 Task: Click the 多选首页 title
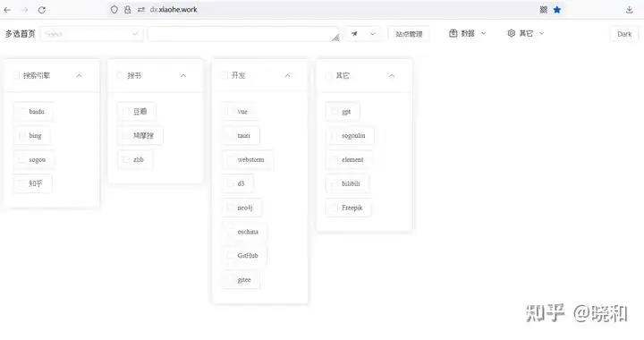click(x=20, y=34)
